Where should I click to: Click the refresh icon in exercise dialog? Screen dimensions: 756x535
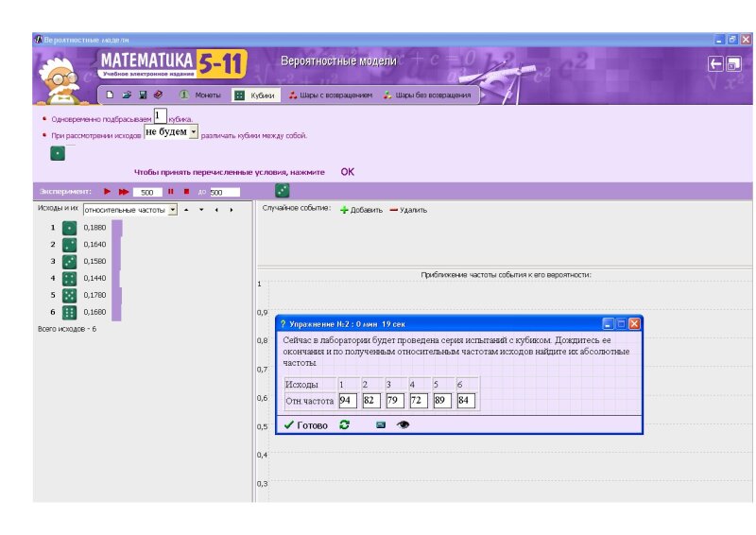[x=345, y=425]
